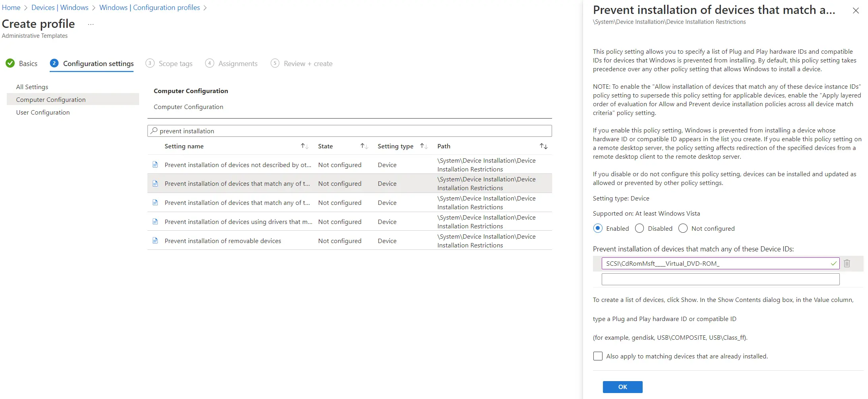The image size is (868, 399).
Task: Select User Configuration in the settings tree
Action: [43, 113]
